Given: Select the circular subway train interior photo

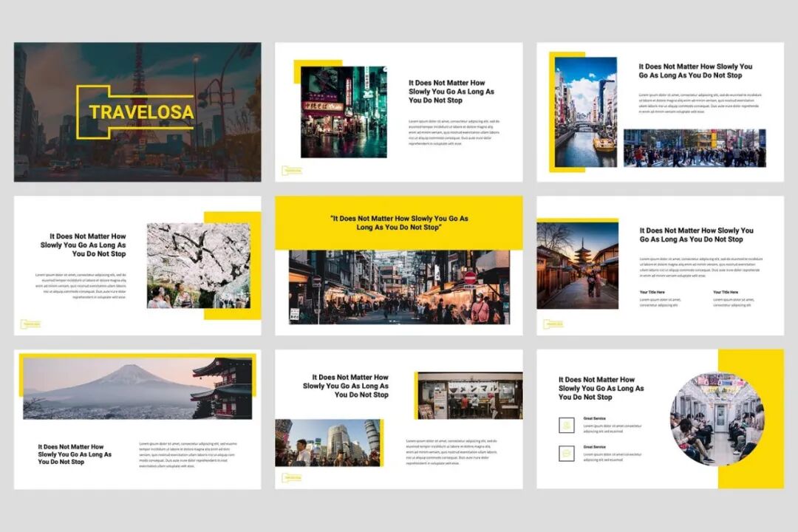Looking at the screenshot, I should (717, 420).
